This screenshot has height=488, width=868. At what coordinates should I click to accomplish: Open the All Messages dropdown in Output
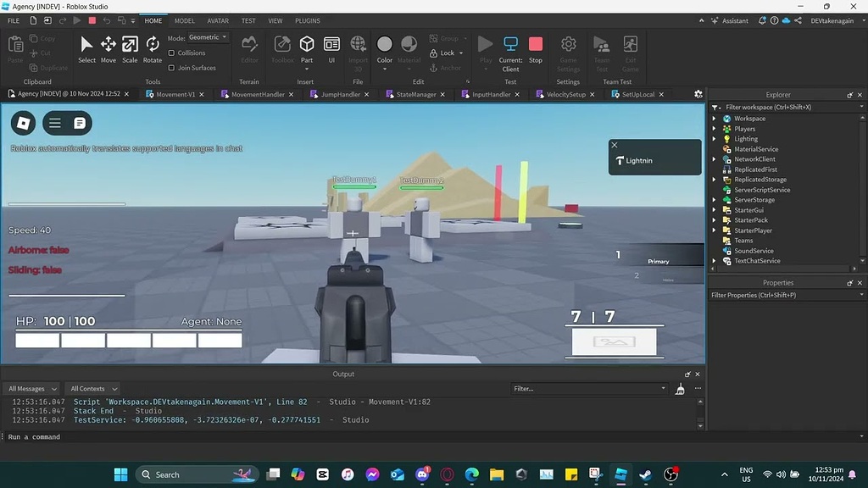(31, 388)
